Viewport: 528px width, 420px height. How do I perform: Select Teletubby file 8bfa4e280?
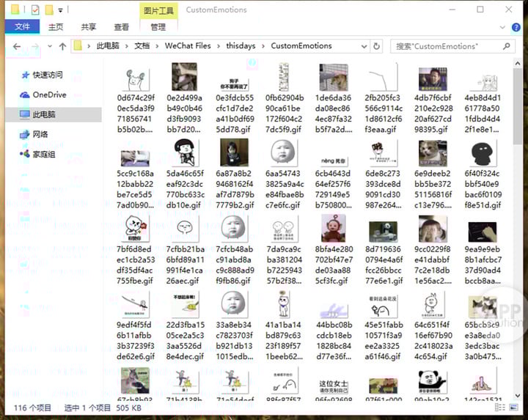coord(334,251)
